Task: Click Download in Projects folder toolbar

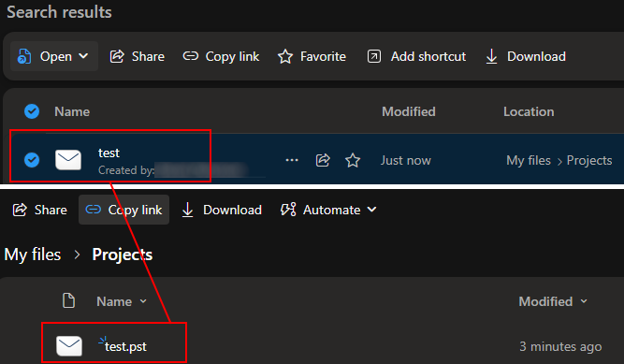Action: tap(222, 210)
